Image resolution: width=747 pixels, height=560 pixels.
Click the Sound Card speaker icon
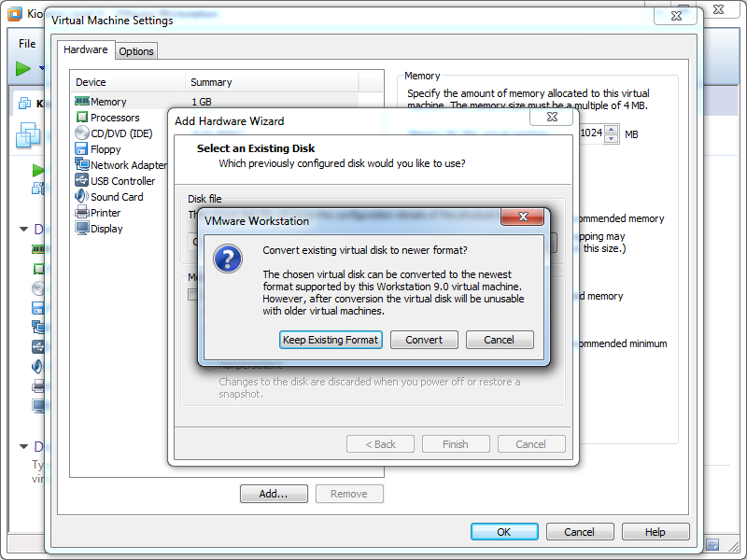[x=82, y=197]
